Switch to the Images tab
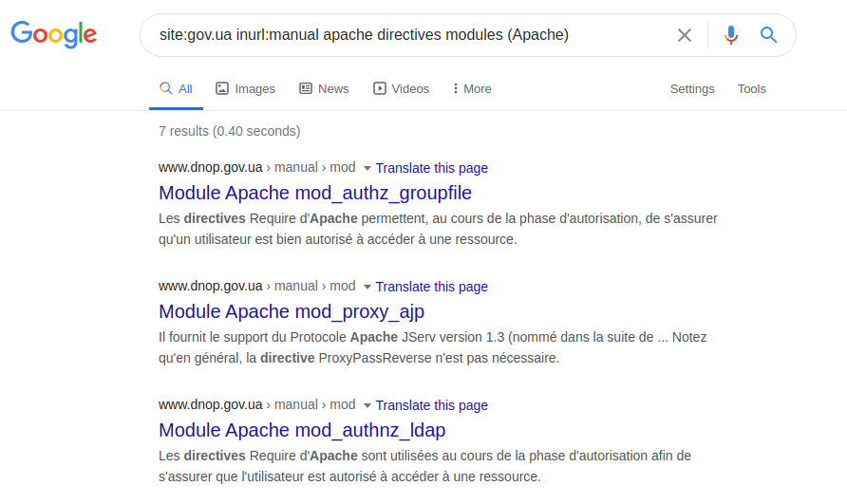 tap(245, 88)
